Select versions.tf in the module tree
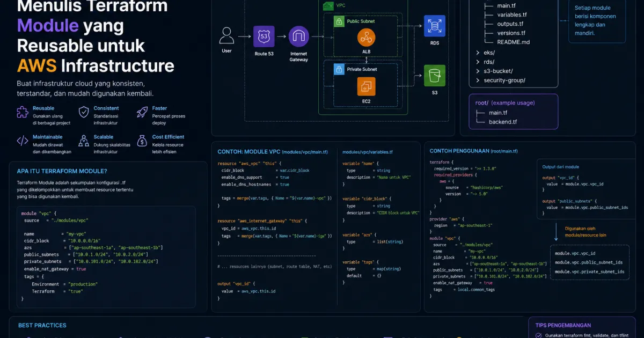The height and width of the screenshot is (338, 644). click(x=511, y=33)
